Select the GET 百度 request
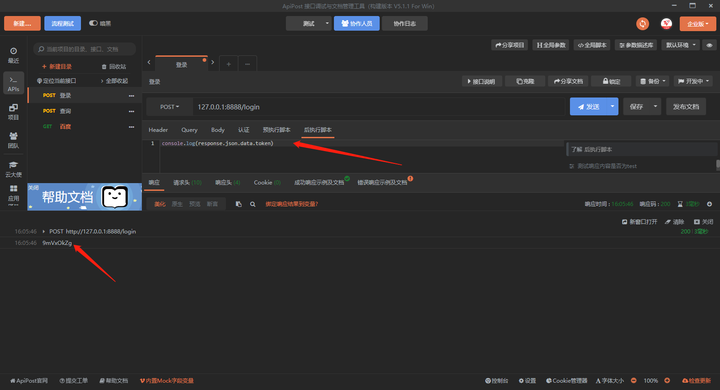The image size is (720, 390). click(65, 127)
